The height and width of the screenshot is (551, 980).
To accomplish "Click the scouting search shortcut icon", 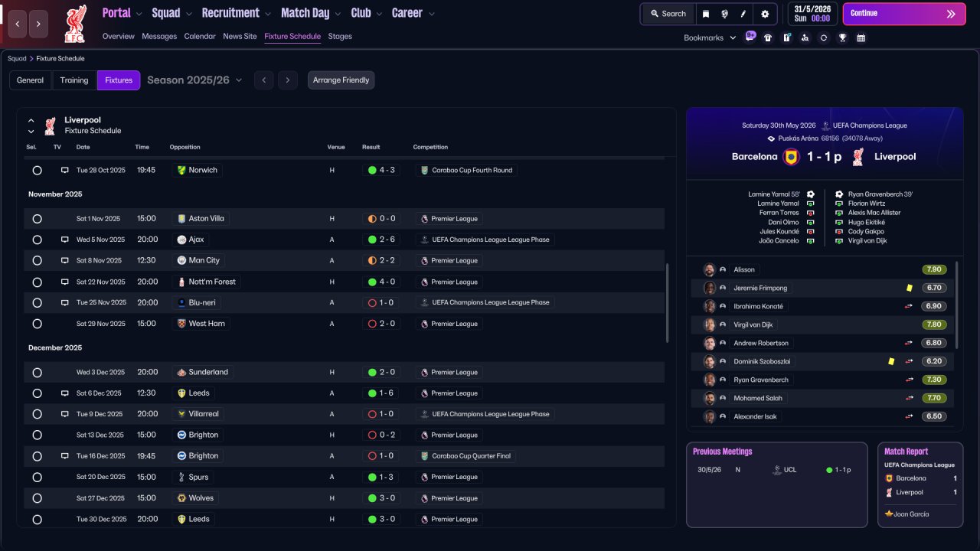I will coord(805,37).
